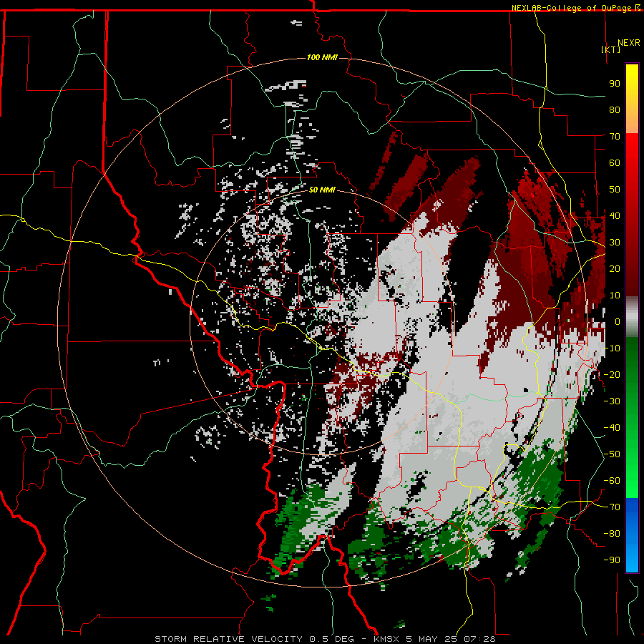The height and width of the screenshot is (644, 644).
Task: Click the 90 value on velocity scale
Action: pos(615,84)
